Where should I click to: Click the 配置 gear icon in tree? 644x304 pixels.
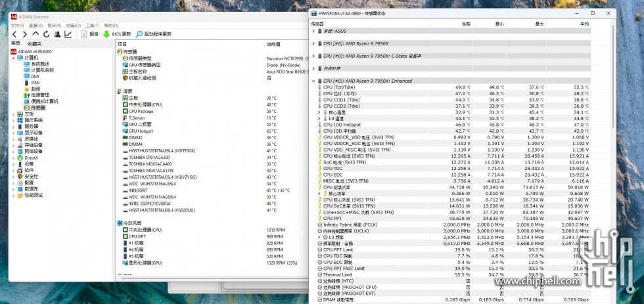click(20, 183)
